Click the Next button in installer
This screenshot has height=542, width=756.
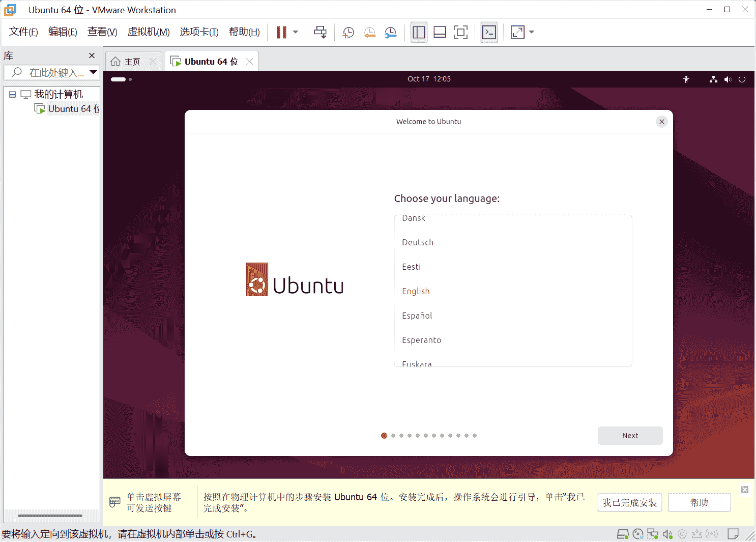point(630,436)
